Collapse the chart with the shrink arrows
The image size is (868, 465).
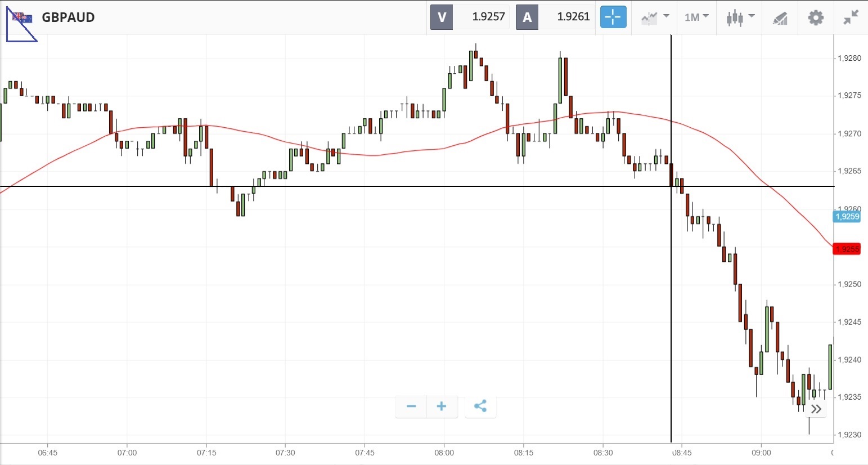[x=851, y=17]
